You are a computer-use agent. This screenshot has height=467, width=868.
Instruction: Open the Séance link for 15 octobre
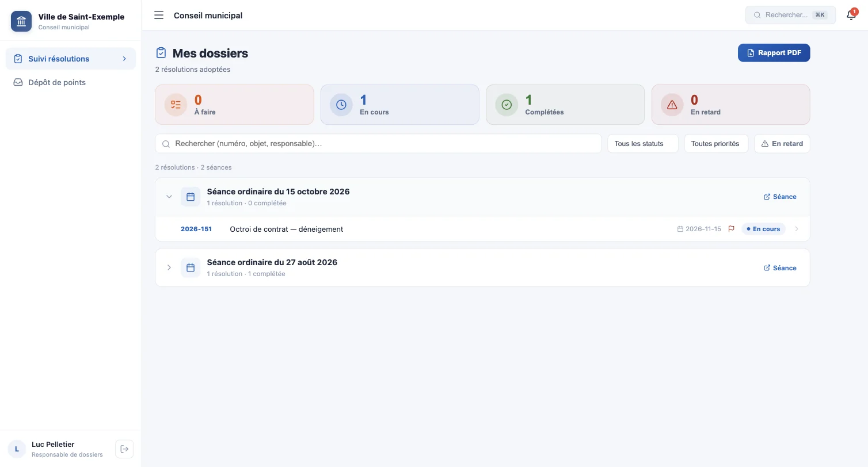pyautogui.click(x=780, y=197)
